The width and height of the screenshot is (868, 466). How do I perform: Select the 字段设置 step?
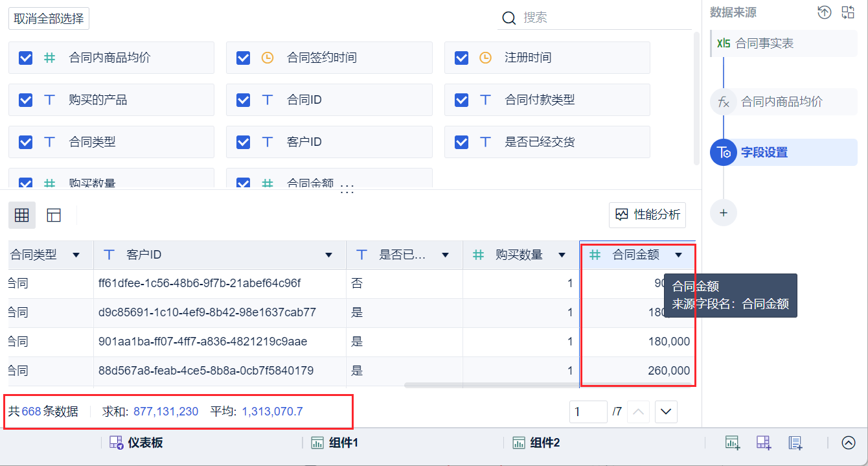pyautogui.click(x=783, y=153)
